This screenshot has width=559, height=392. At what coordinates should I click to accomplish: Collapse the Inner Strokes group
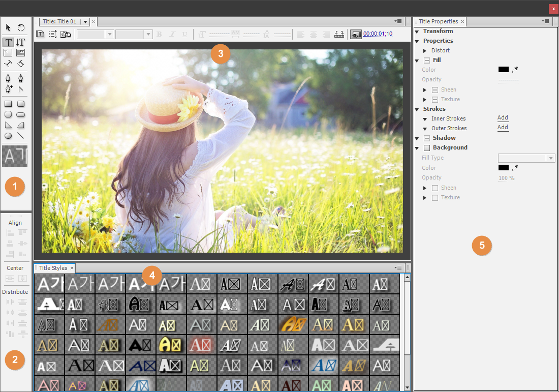tap(425, 119)
